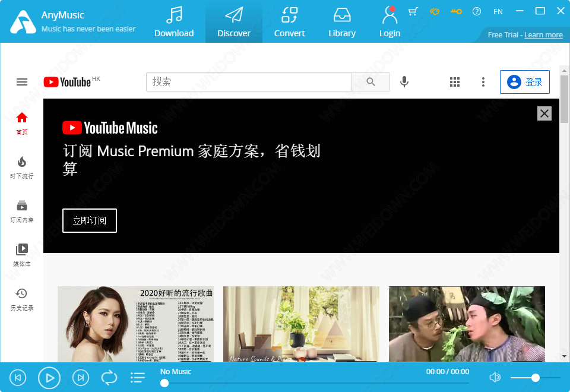Open 历史记录 history in sidebar
This screenshot has width=570, height=392.
click(x=22, y=299)
